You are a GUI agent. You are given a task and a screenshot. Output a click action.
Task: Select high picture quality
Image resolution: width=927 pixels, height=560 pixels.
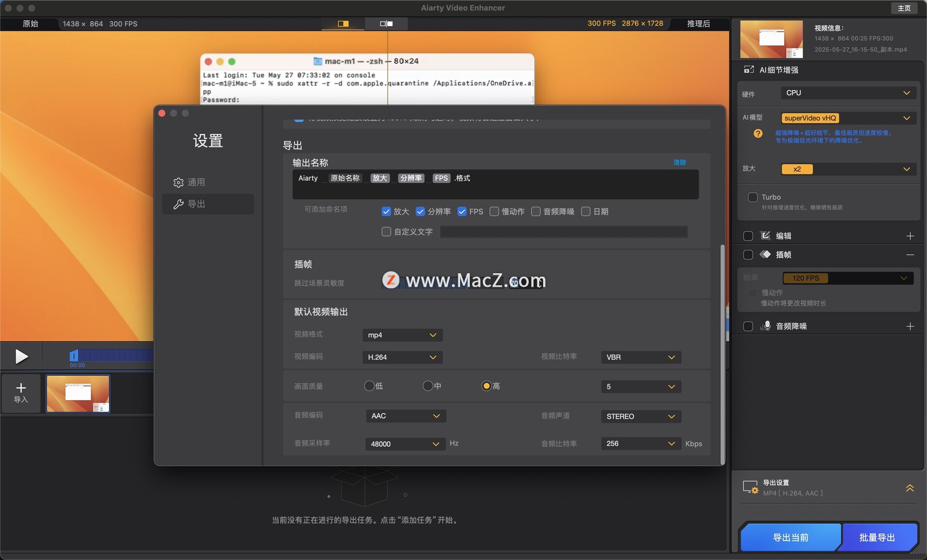coord(486,386)
